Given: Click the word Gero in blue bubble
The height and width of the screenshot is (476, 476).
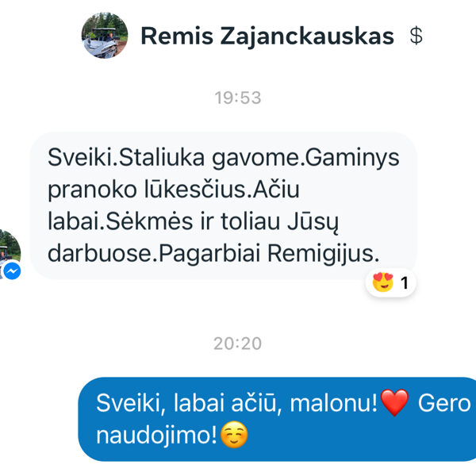Looking at the screenshot, I should pos(444,403).
